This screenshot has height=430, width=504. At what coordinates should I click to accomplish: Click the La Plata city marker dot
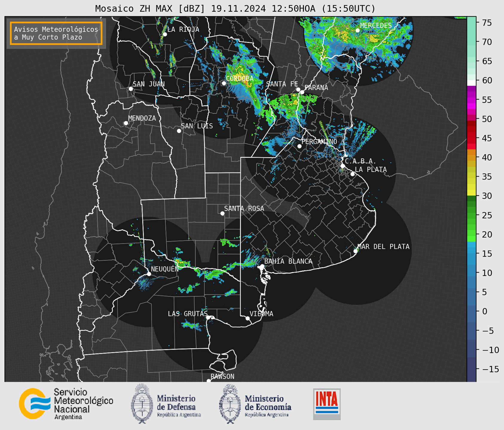(353, 174)
